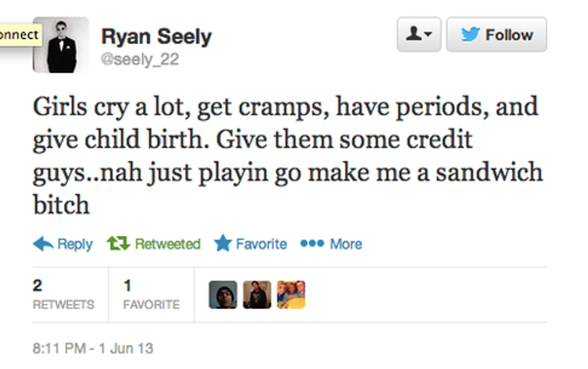Click the person silhouette user-actions icon
The width and height of the screenshot is (588, 369).
point(415,35)
